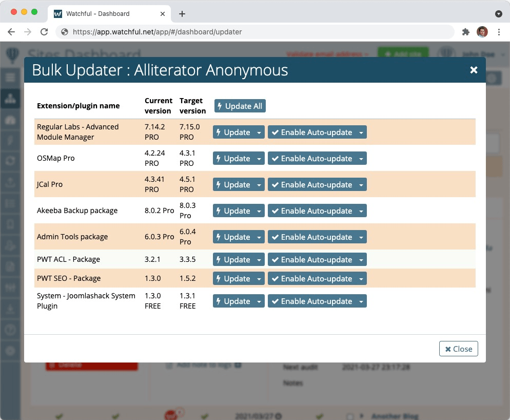Screen dimensions: 510x420
Task: Update Akeeba Backup package
Action: point(233,211)
